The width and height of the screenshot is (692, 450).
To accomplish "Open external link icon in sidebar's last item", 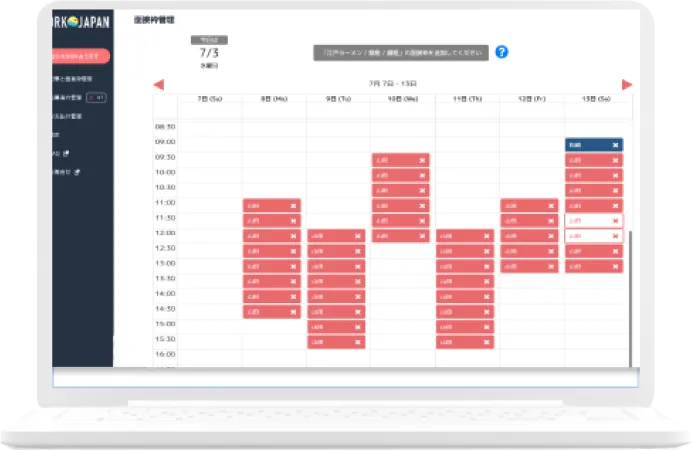I will pyautogui.click(x=77, y=171).
